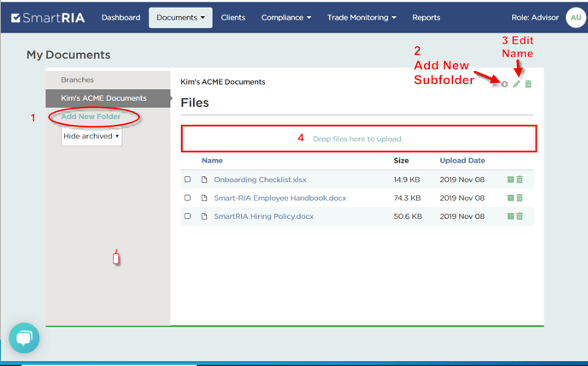This screenshot has height=366, width=588.
Task: Click the Size column header
Action: pos(401,161)
